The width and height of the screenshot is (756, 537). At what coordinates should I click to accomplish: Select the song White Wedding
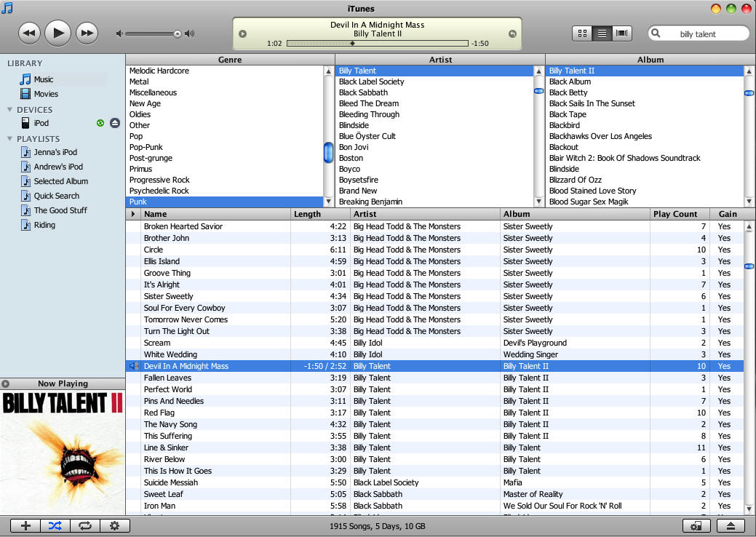click(434, 355)
